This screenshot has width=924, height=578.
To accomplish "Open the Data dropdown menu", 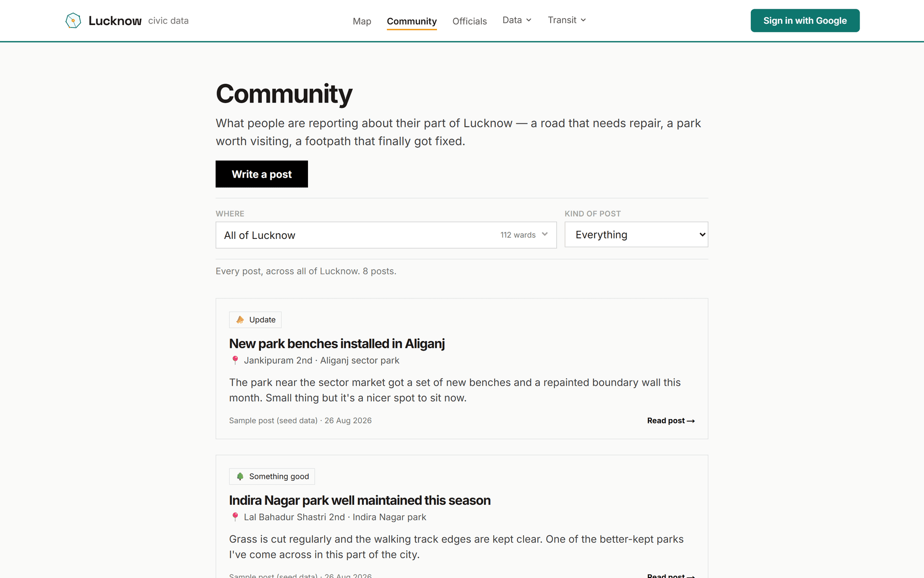I will tap(517, 20).
